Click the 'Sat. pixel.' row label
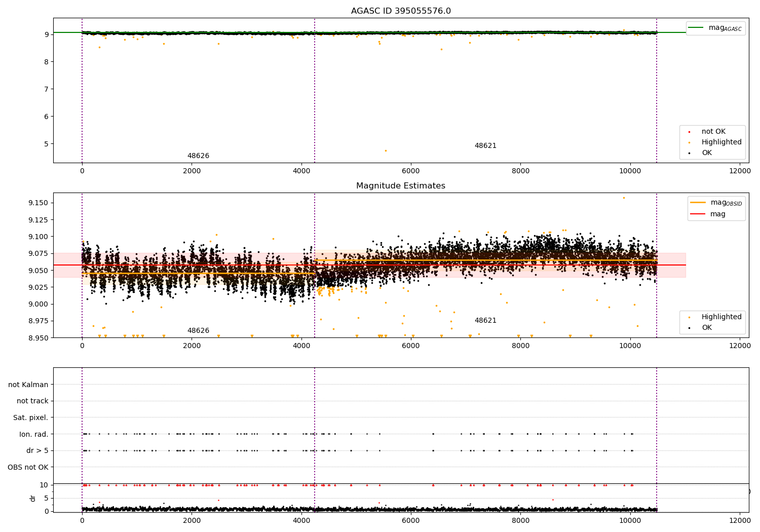760x532 pixels. pyautogui.click(x=31, y=417)
